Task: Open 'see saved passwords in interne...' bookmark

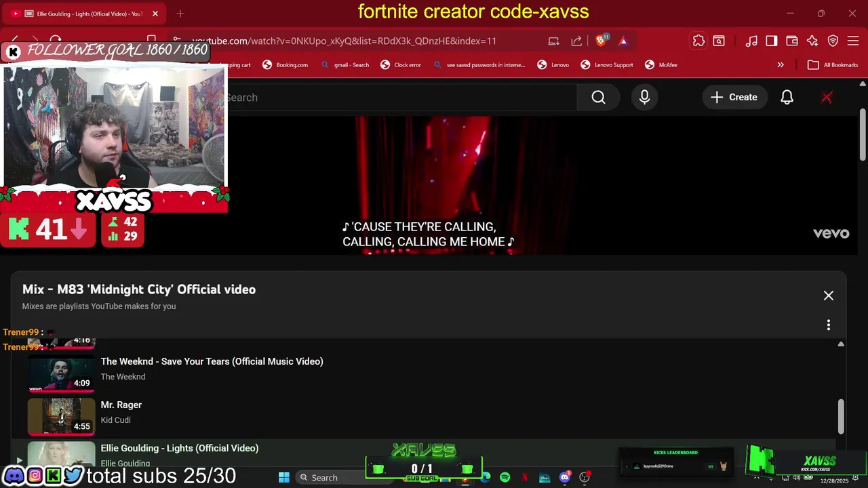Action: 479,65
